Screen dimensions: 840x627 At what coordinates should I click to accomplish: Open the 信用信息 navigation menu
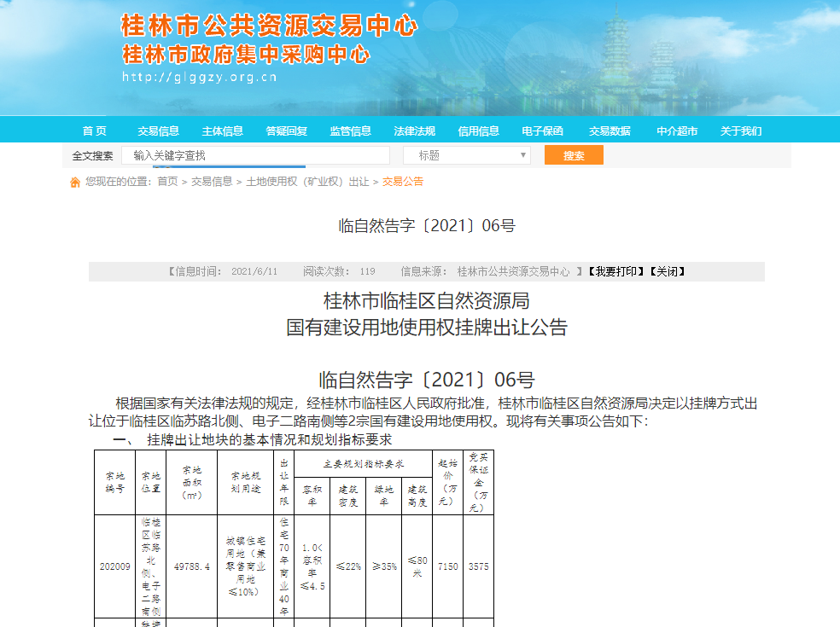[x=478, y=130]
